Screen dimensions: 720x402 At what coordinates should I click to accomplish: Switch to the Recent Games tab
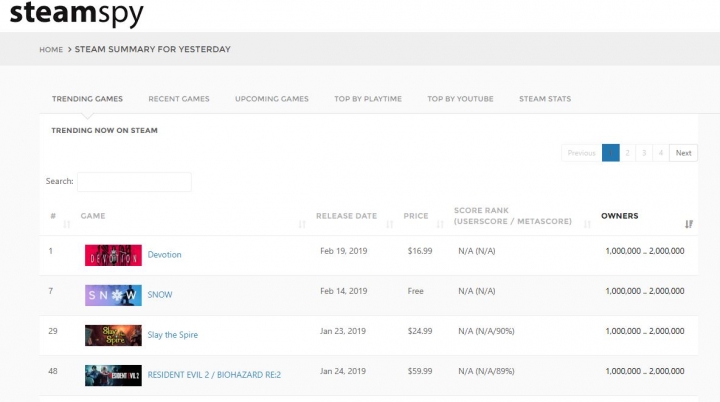click(179, 99)
